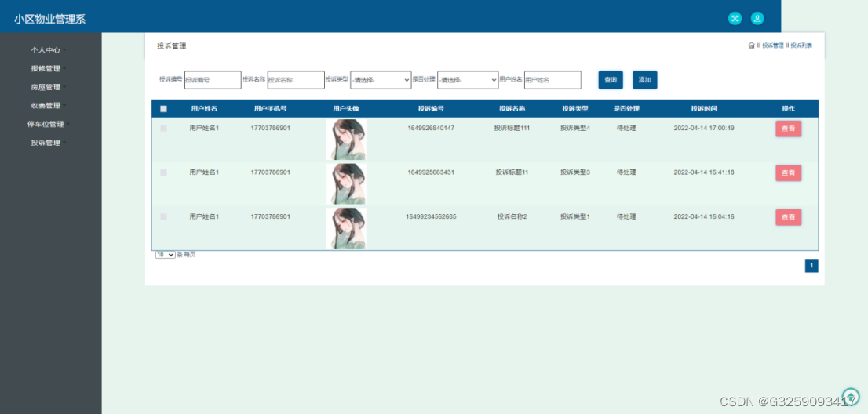
Task: Click the 投诉类型 column header
Action: pyautogui.click(x=575, y=108)
